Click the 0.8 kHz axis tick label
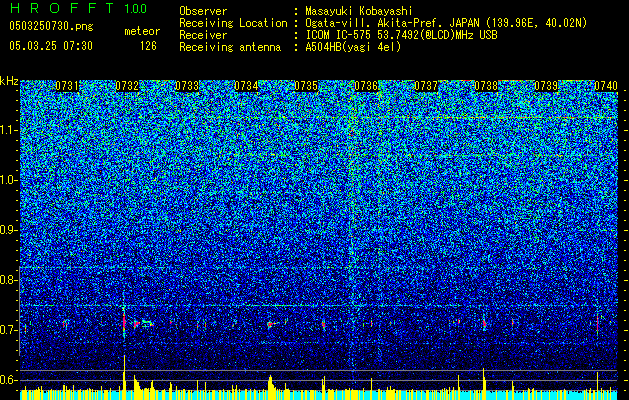Screen dimensions: 629x400 (8, 280)
